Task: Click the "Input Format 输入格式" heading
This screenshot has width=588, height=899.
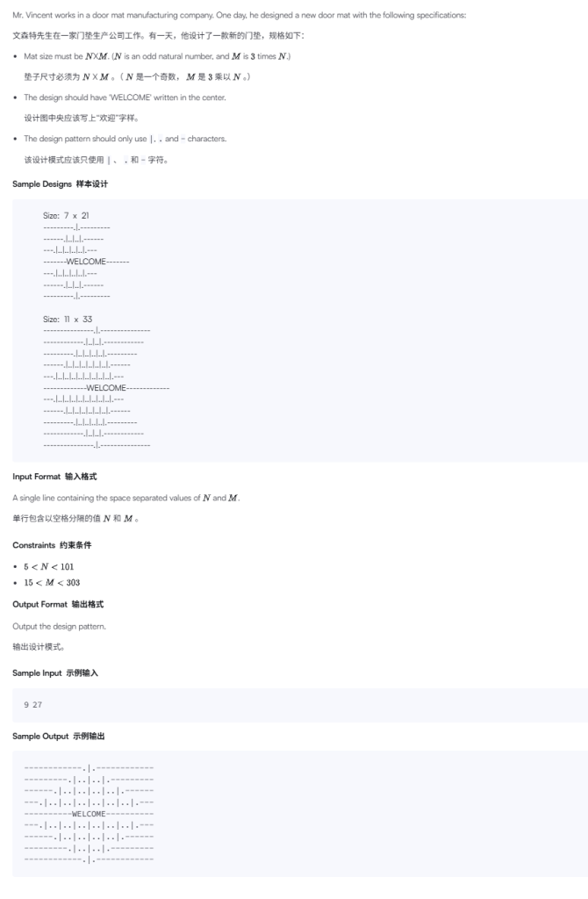Action: (x=54, y=477)
